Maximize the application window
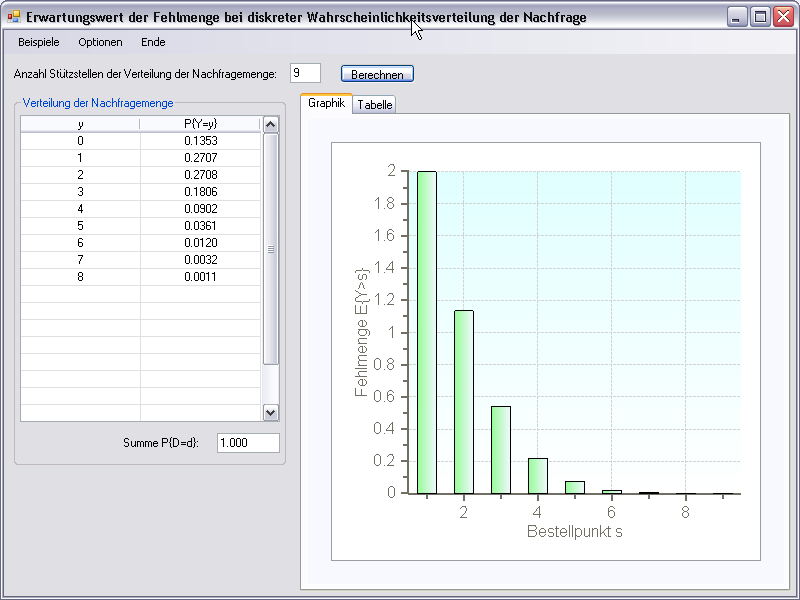 click(760, 17)
